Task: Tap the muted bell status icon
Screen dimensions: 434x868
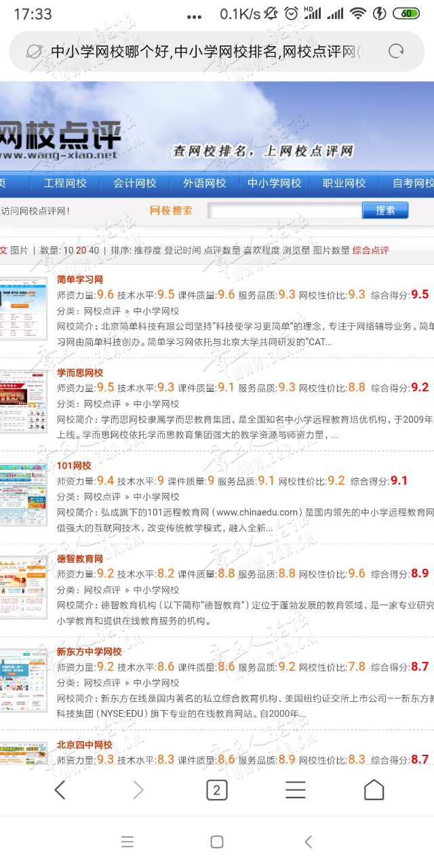Action: (x=271, y=14)
